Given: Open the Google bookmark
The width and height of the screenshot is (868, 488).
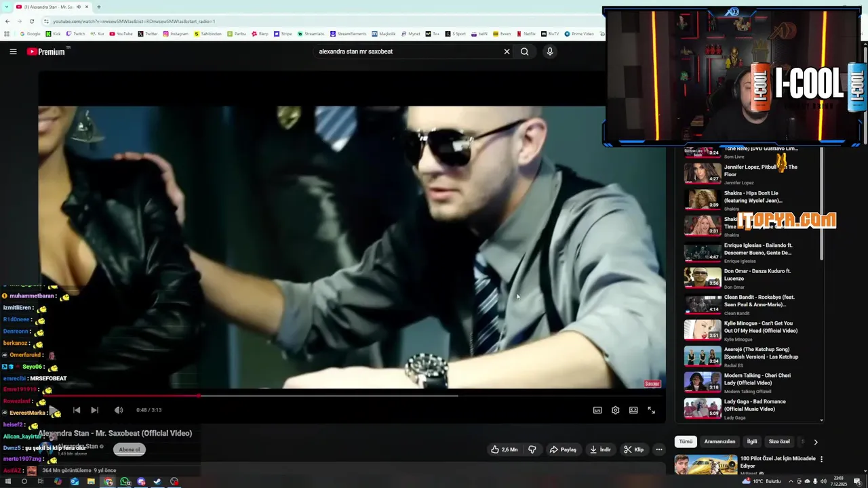Looking at the screenshot, I should click(30, 34).
